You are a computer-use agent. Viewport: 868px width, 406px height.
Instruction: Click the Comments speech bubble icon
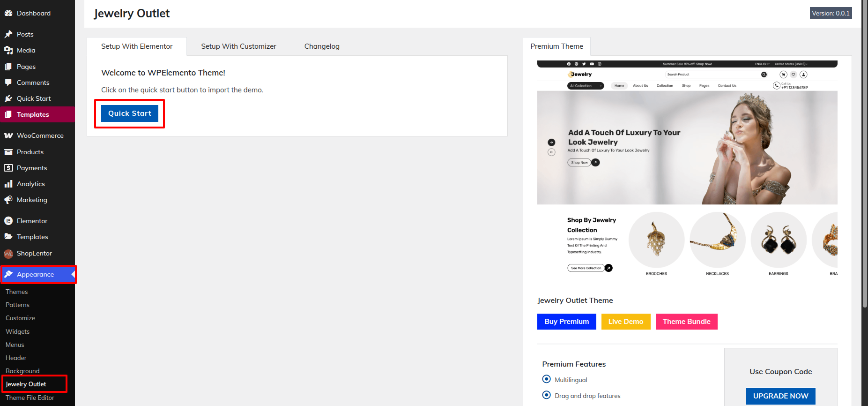coord(8,83)
